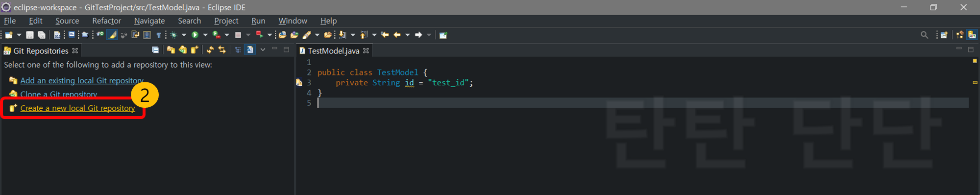The image size is (980, 195).
Task: Click the TestModel class name in editor
Action: (x=397, y=73)
